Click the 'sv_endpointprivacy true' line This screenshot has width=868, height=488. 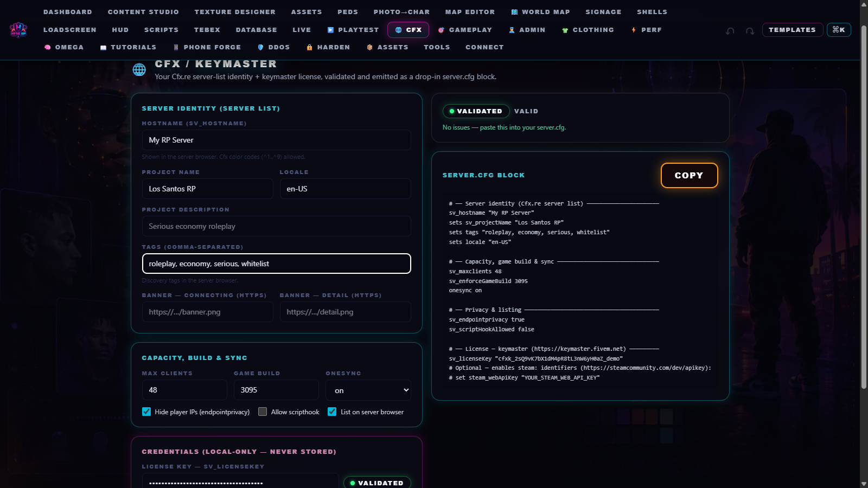[x=487, y=319]
